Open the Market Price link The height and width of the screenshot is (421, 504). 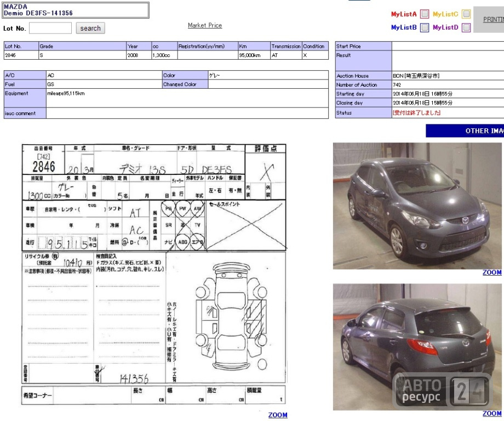[205, 25]
